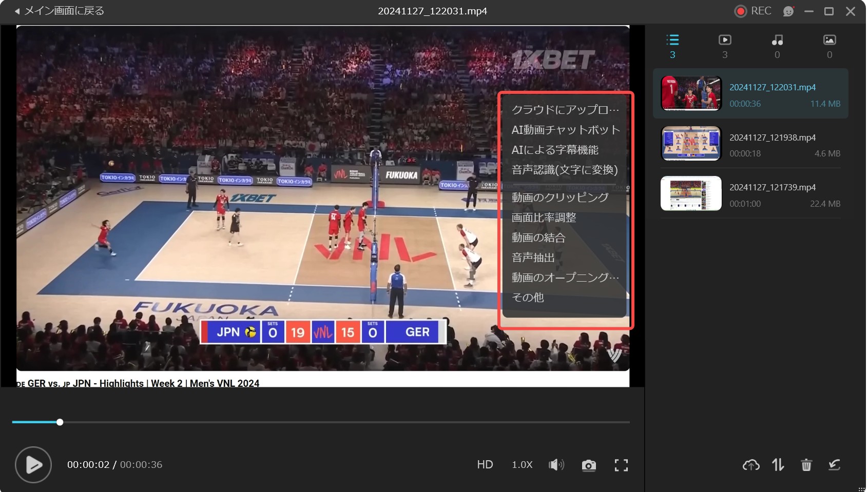This screenshot has height=492, width=868.
Task: Choose 音声認識(文字に変換) in the menu
Action: pyautogui.click(x=565, y=170)
